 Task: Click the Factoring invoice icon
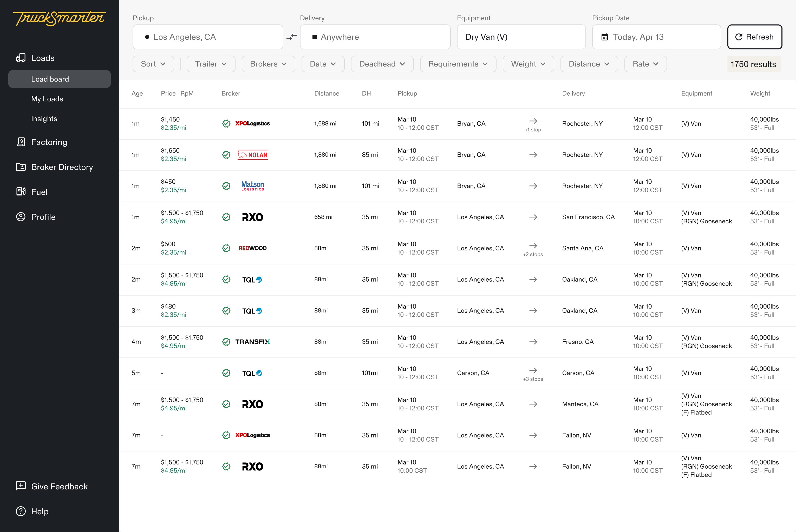coord(21,142)
